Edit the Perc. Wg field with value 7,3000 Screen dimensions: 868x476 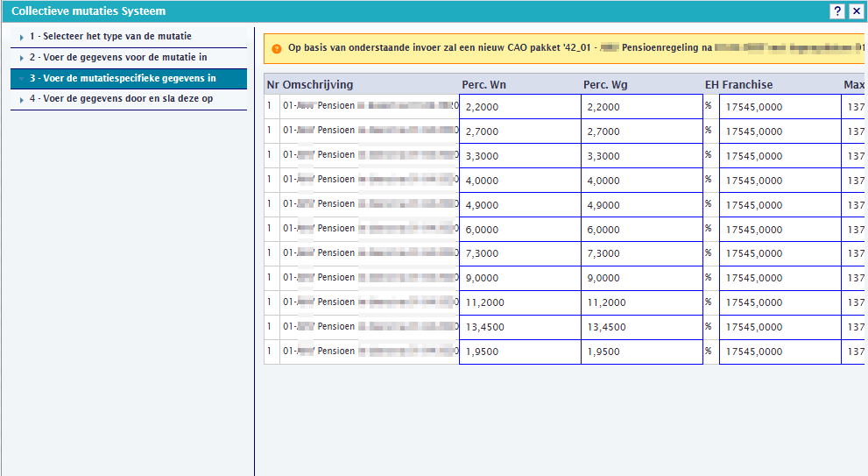pyautogui.click(x=642, y=253)
